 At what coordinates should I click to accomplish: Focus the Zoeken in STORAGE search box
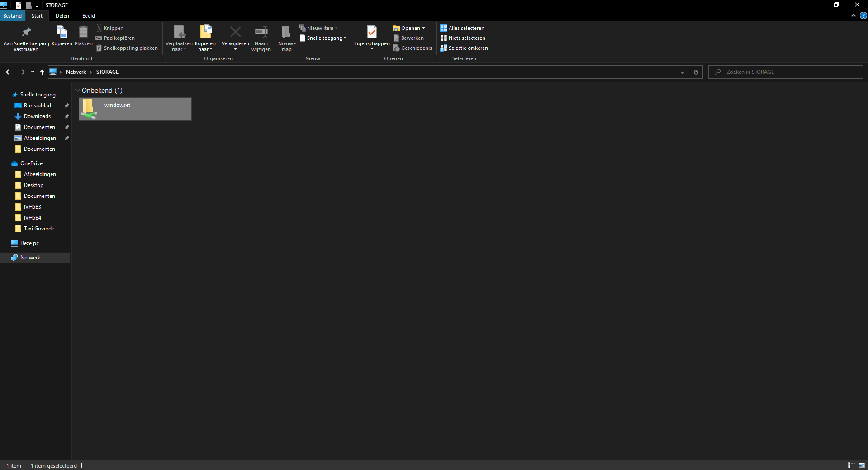[786, 72]
